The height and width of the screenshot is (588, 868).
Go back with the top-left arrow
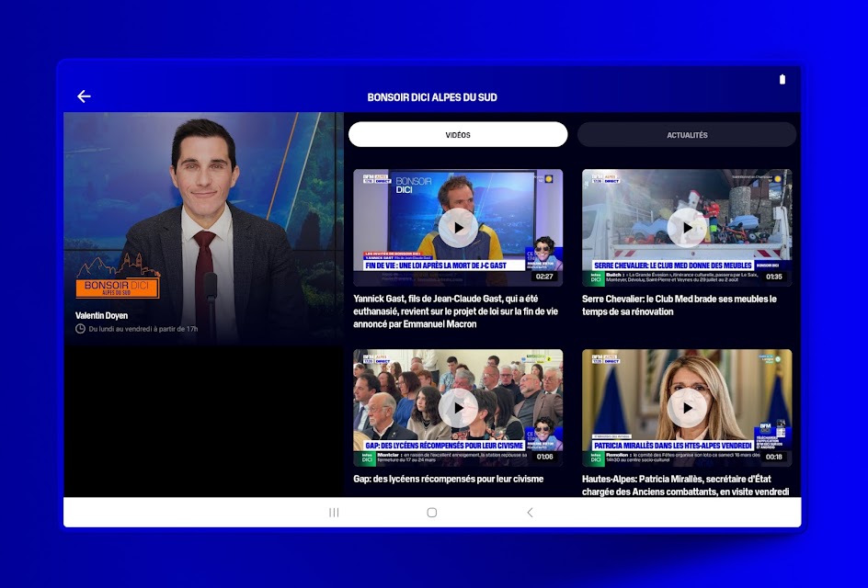(x=84, y=96)
